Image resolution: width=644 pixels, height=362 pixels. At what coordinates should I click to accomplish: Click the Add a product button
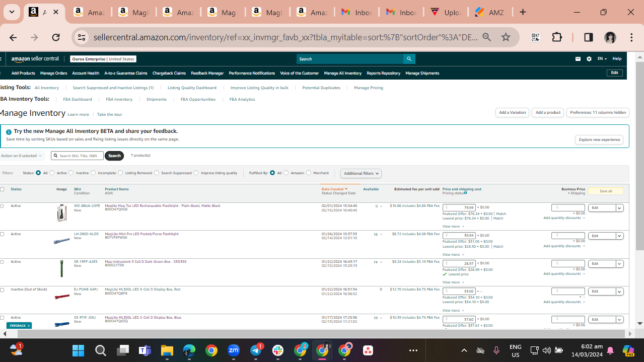pos(547,113)
